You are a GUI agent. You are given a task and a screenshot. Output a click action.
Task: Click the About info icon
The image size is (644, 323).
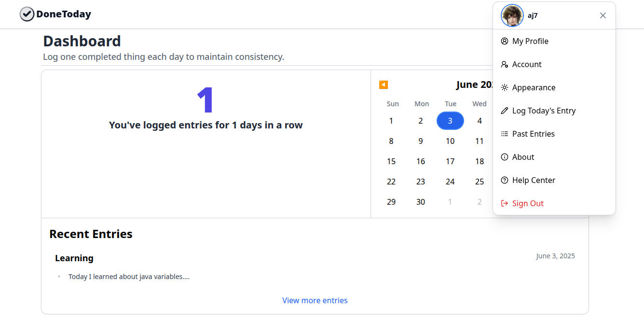point(505,157)
